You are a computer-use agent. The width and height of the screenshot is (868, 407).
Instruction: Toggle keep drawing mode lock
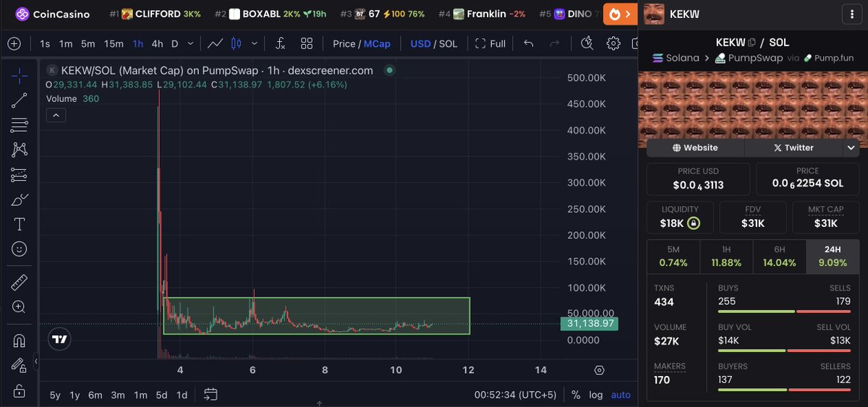[20, 364]
